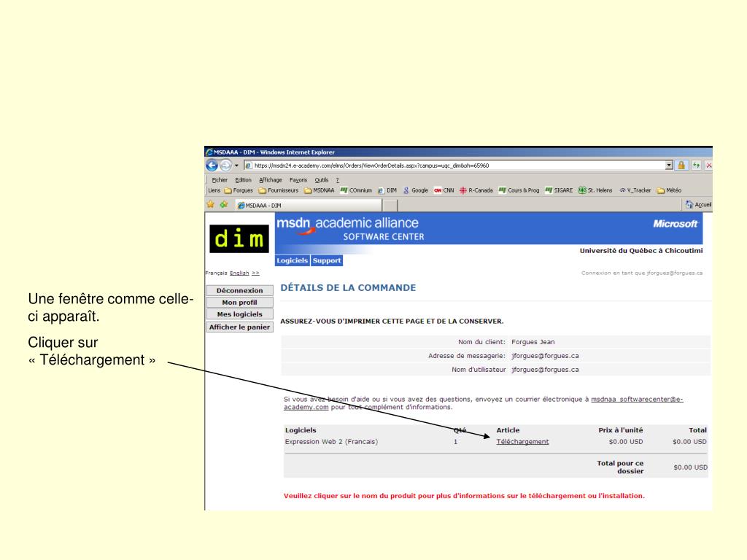Click the Déconnexion button
Screen dimensions: 747x560
pos(239,290)
